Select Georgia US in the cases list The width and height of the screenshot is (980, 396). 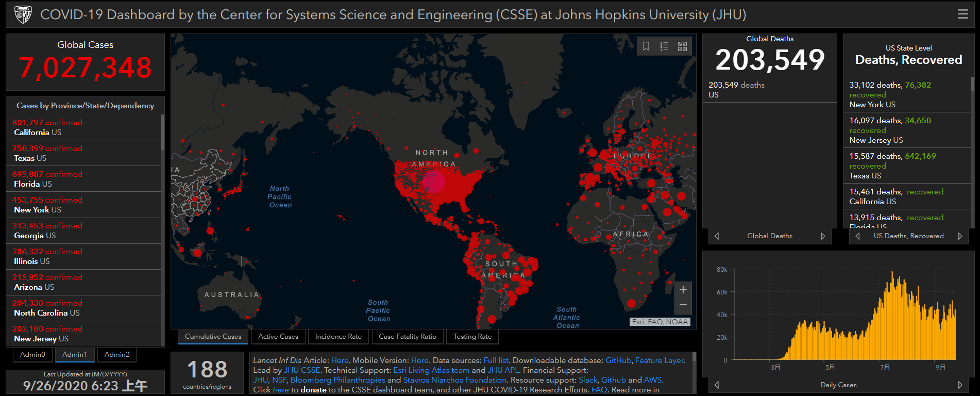click(x=83, y=230)
